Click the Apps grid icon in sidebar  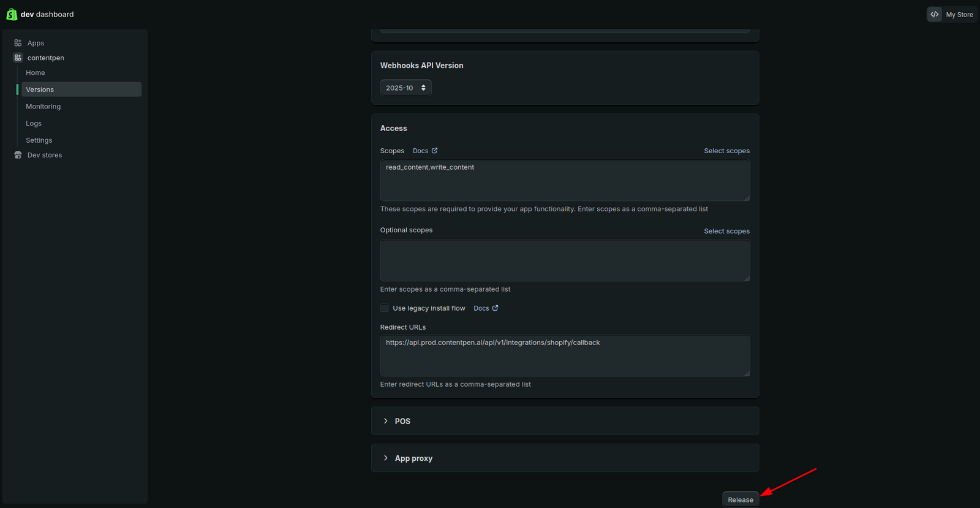pos(18,43)
